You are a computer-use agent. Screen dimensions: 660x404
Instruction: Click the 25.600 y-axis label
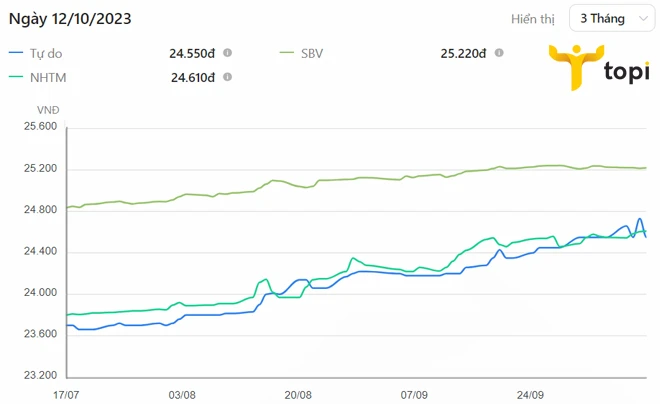[42, 127]
